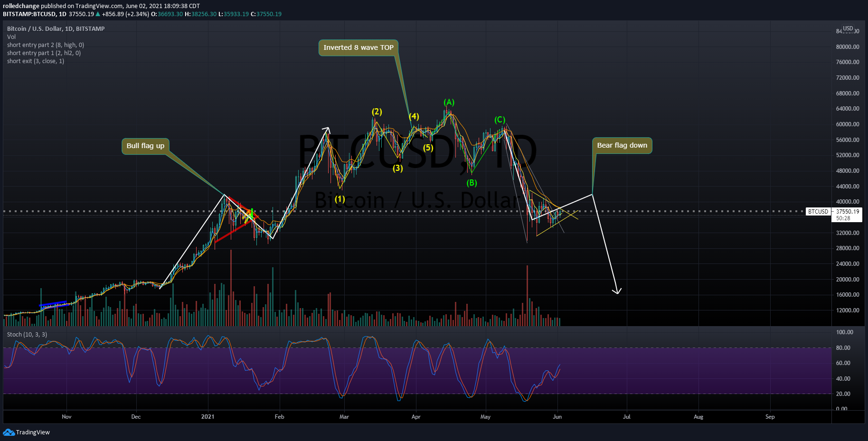Click the TradingView cloud logo icon
The height and width of the screenshot is (441, 868).
[x=9, y=432]
